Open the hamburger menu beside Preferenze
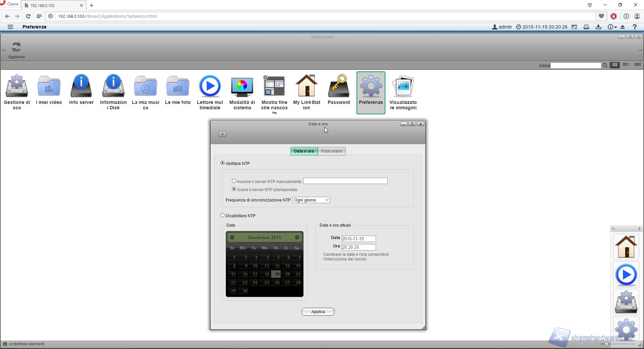Viewport: 644px width, 349px height. coord(10,27)
